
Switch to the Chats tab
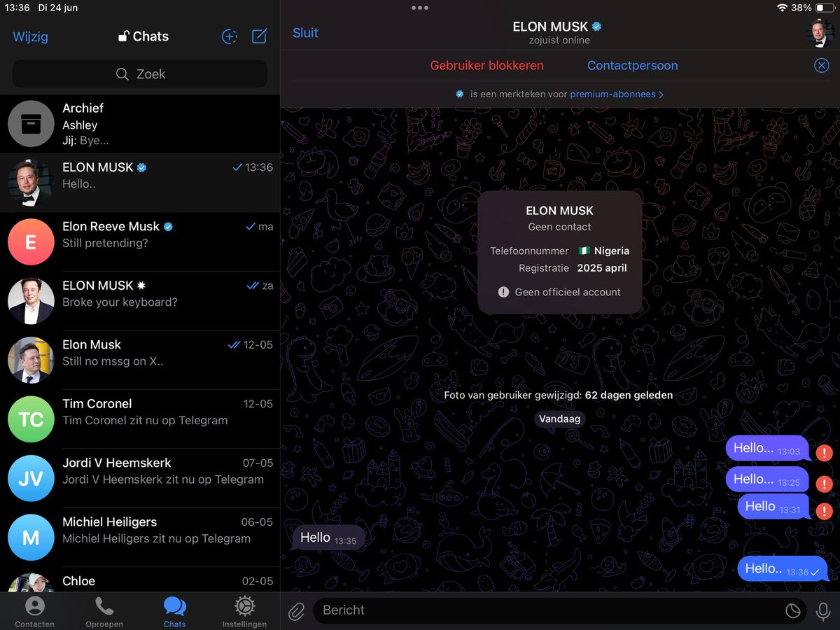(174, 612)
